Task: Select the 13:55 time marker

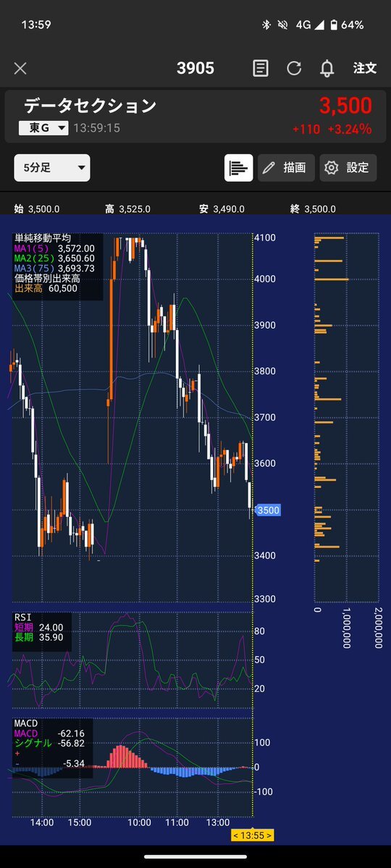Action: click(253, 835)
